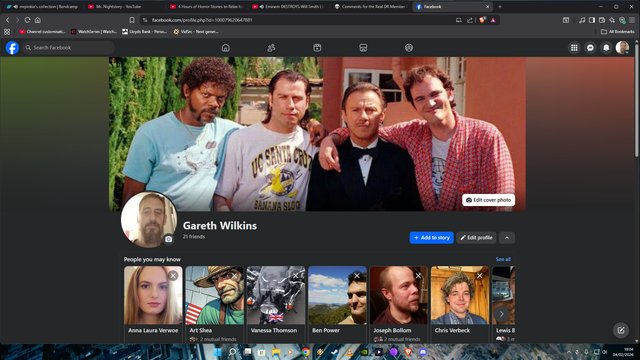Show next suggested people with arrow
This screenshot has width=640, height=360.
tap(501, 314)
